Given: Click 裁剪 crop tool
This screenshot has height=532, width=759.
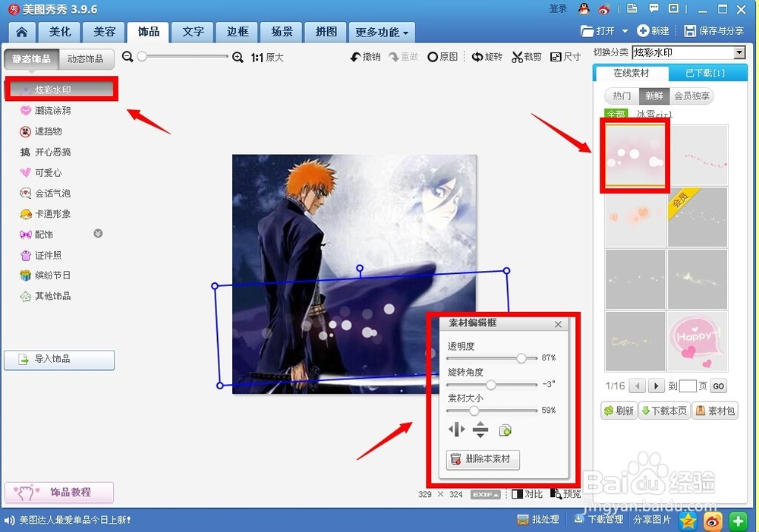Looking at the screenshot, I should [527, 57].
